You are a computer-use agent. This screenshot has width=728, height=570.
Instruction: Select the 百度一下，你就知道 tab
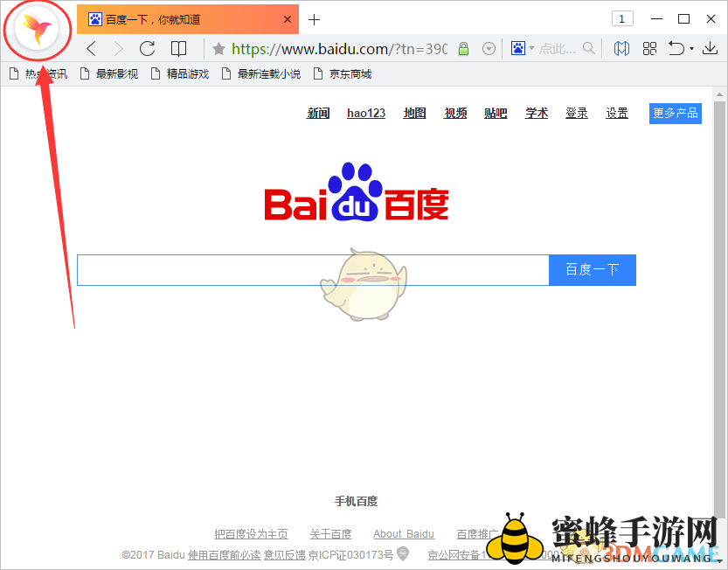click(188, 19)
